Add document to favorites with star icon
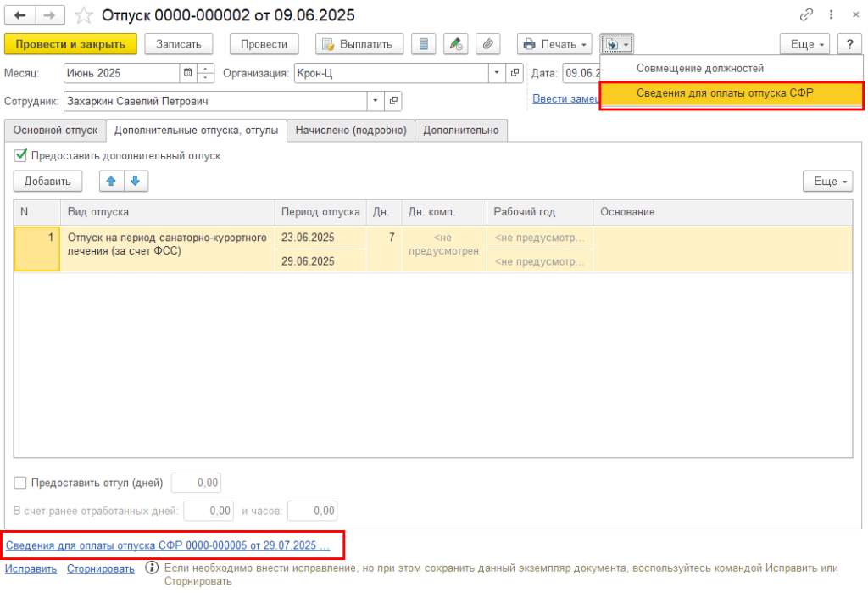 point(84,15)
